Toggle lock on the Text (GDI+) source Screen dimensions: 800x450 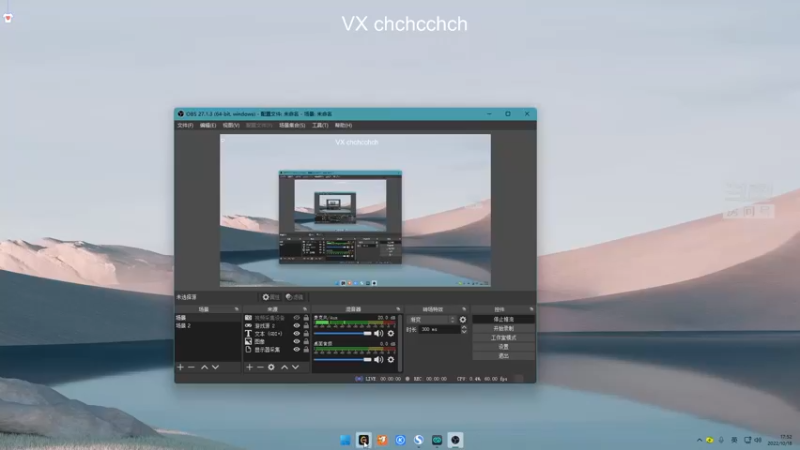(306, 334)
